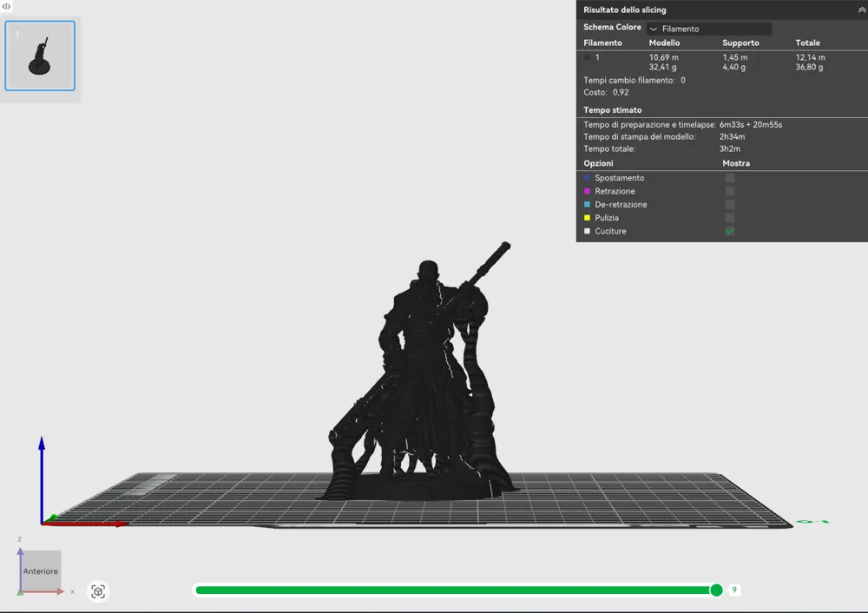868x613 pixels.
Task: Click the green layer slider handle
Action: click(716, 590)
